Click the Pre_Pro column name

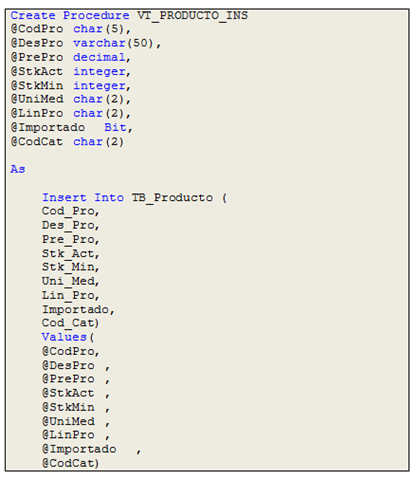coord(68,239)
